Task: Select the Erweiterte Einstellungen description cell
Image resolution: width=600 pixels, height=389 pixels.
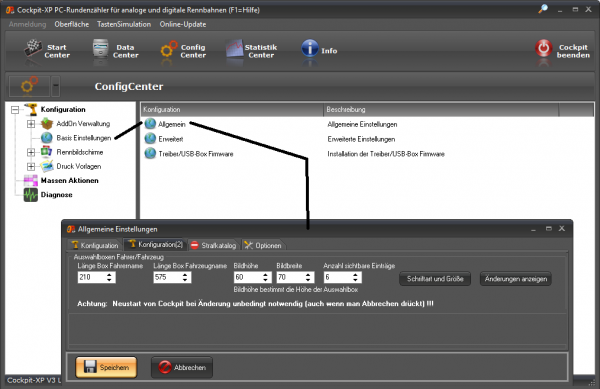Action: [x=361, y=139]
